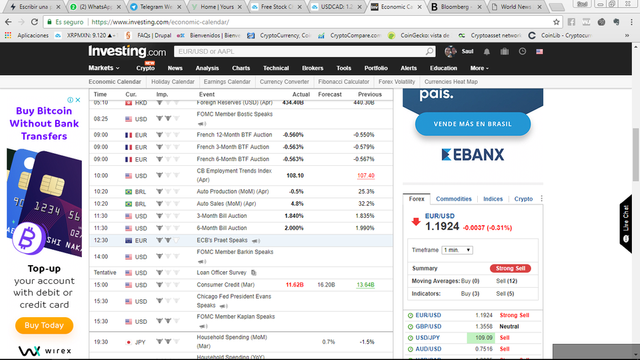Switch to the Bloomberg browser tab

[455, 7]
